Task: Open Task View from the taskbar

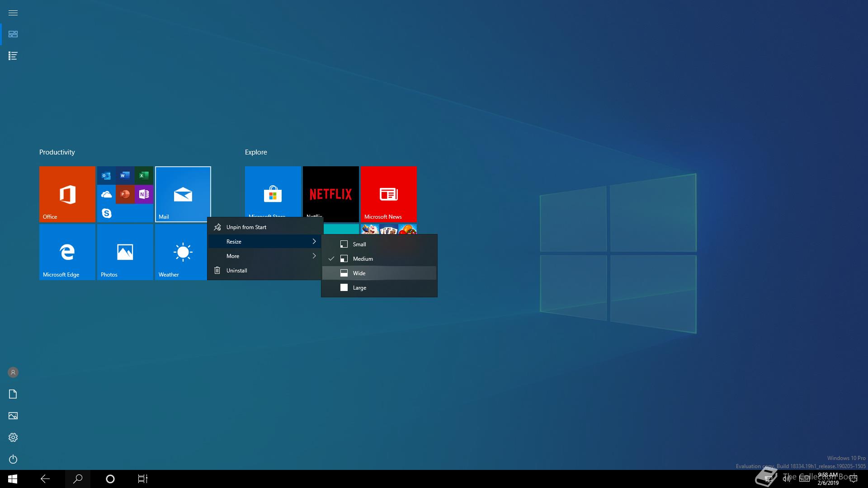Action: tap(143, 479)
